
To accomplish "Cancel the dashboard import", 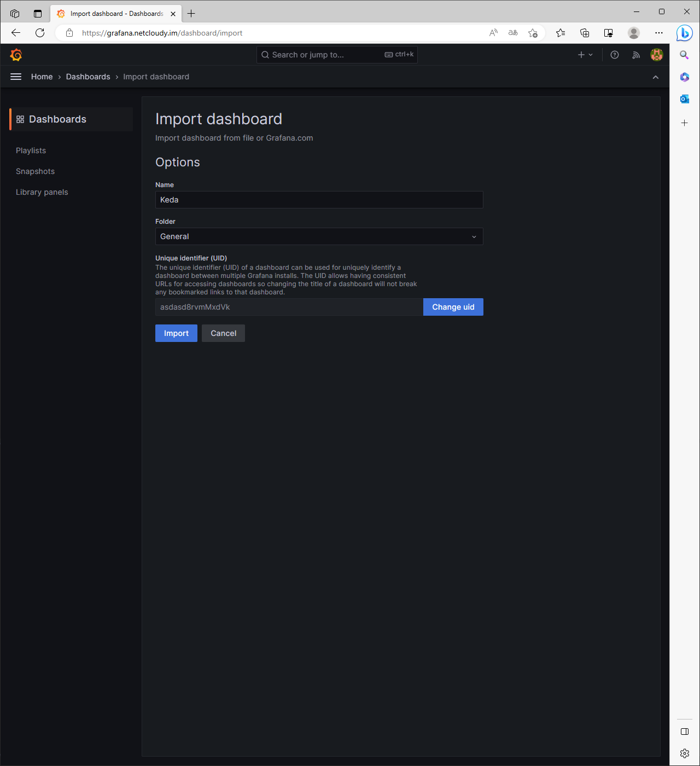I will click(x=223, y=333).
